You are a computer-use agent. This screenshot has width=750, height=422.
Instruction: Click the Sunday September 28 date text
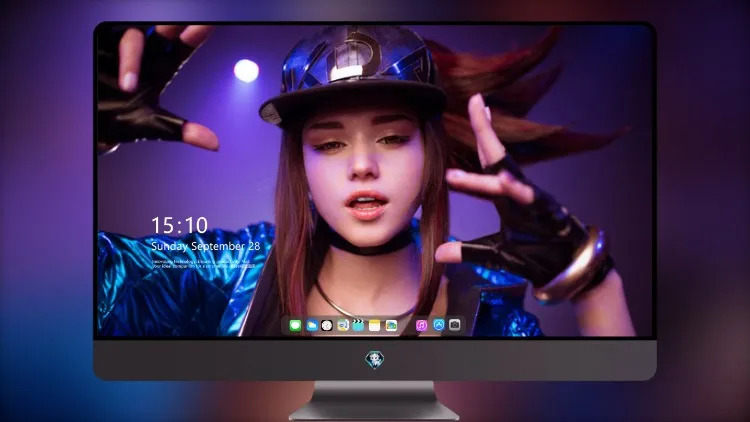(x=206, y=246)
